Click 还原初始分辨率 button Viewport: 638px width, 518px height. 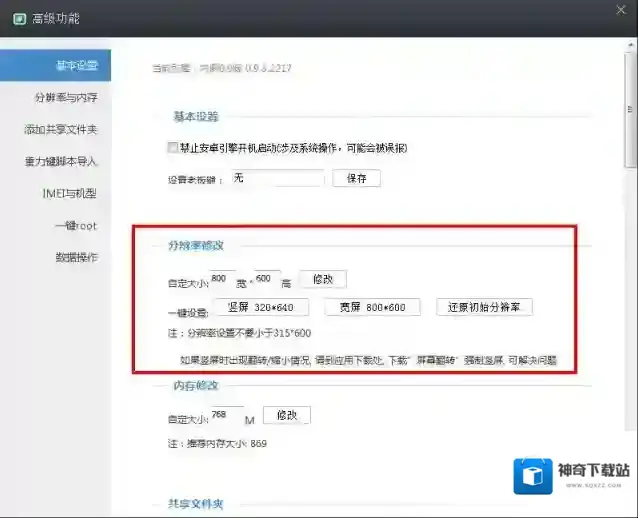point(484,307)
